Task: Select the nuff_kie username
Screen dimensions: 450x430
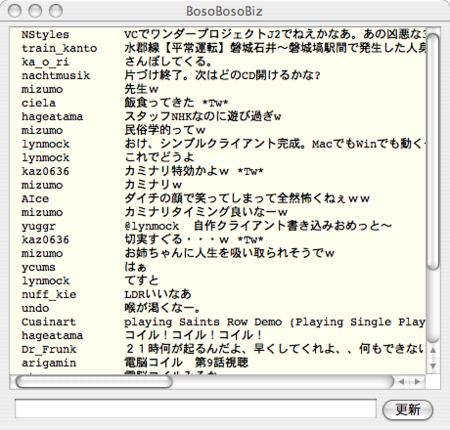Action: click(x=49, y=295)
